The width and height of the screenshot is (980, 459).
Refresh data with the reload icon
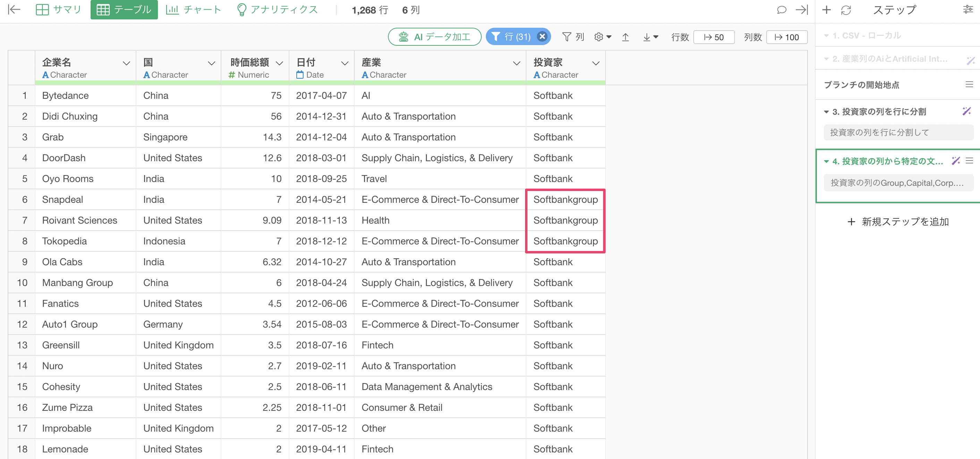point(846,10)
